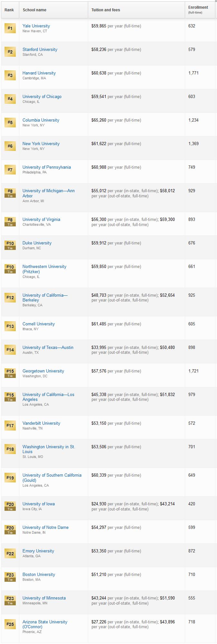
Task: Select the University of Chicago link
Action: (x=42, y=96)
